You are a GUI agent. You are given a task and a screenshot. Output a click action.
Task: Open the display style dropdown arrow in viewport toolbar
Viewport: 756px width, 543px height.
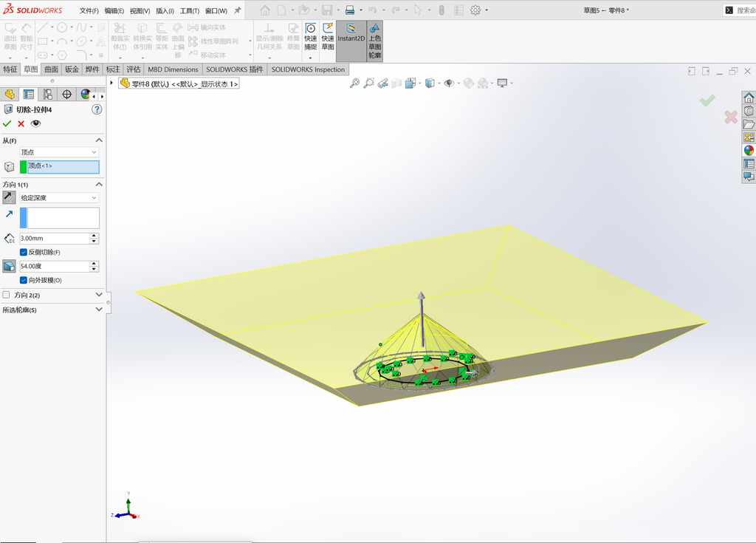[439, 83]
